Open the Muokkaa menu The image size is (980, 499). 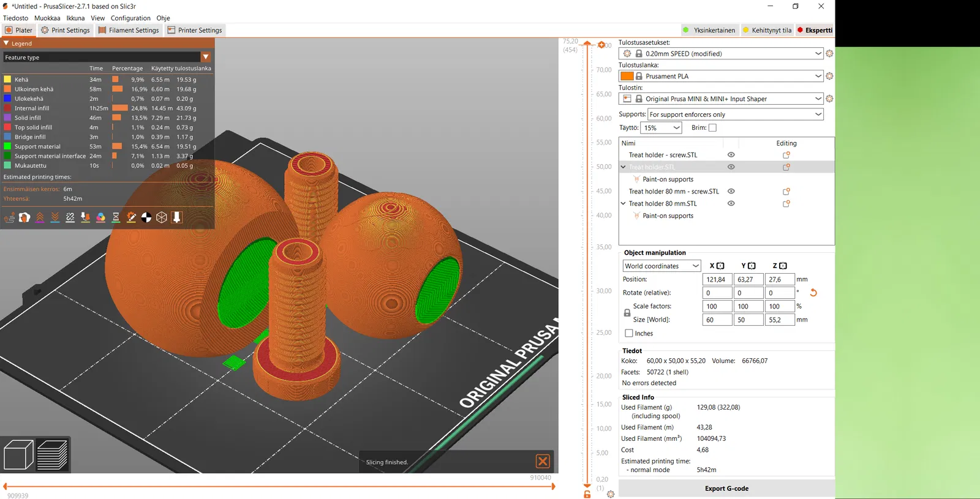47,18
